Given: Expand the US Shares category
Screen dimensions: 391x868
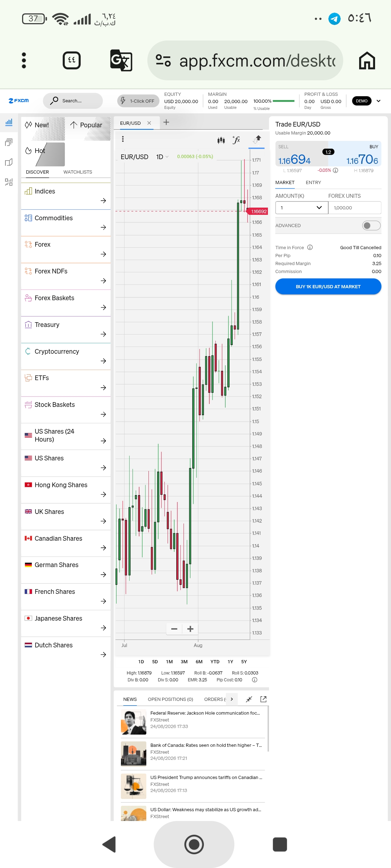Looking at the screenshot, I should pyautogui.click(x=66, y=463).
